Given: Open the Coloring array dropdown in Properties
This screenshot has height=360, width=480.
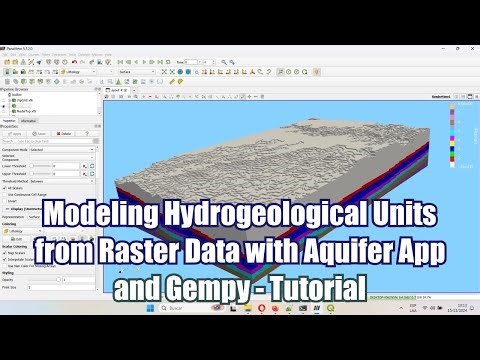Looking at the screenshot, I should tap(23, 231).
